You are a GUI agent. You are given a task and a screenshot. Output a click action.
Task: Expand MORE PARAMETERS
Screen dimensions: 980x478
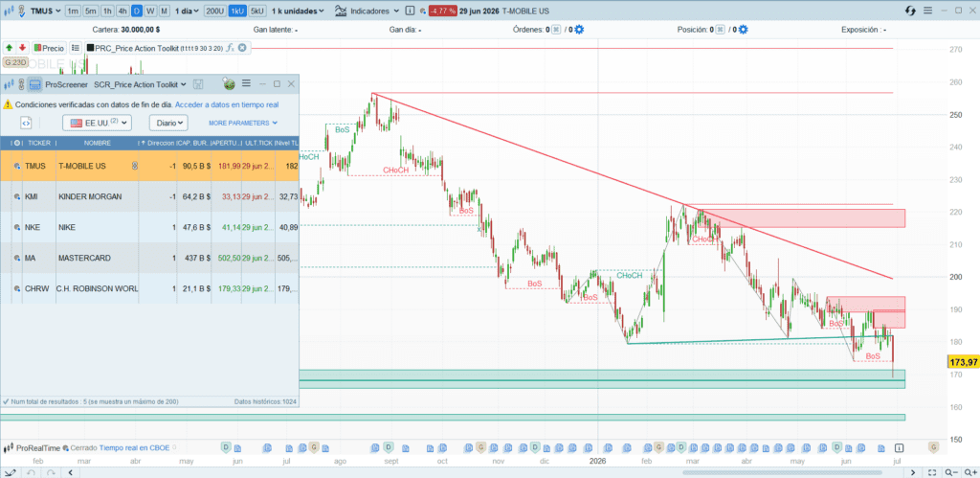(243, 124)
